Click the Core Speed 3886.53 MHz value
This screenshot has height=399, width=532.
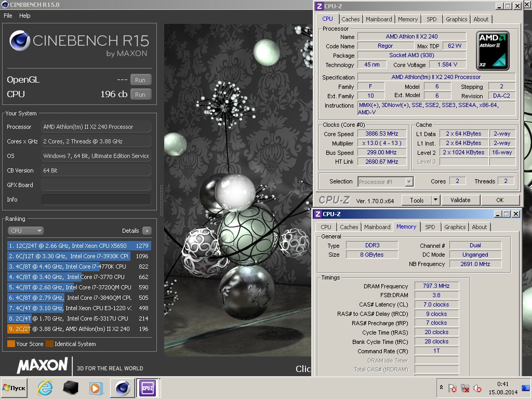point(382,134)
